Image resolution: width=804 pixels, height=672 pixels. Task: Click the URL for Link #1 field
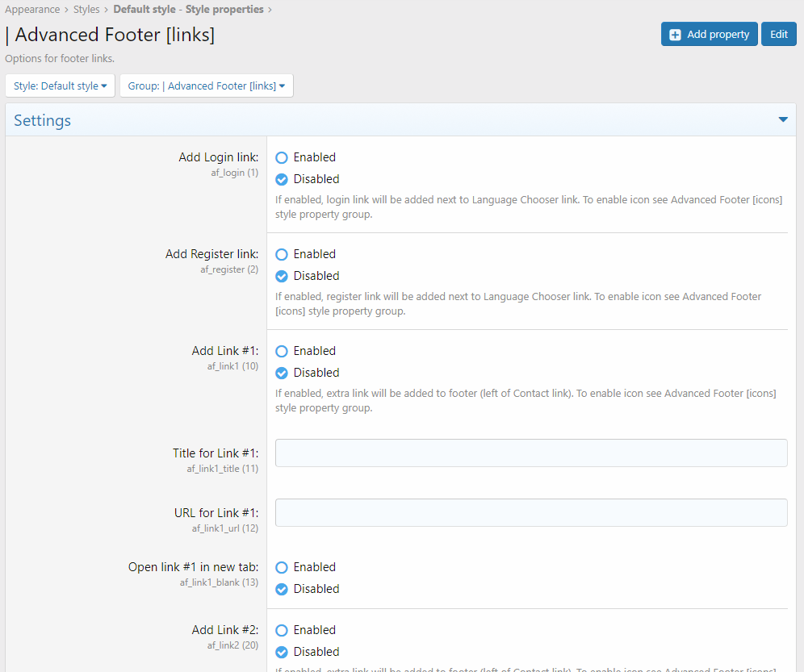530,513
